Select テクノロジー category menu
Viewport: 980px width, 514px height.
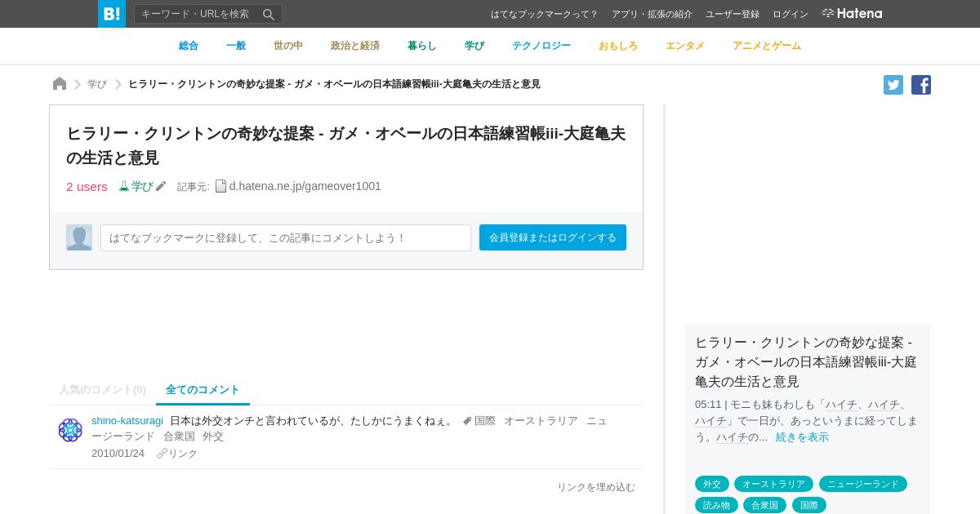[541, 46]
